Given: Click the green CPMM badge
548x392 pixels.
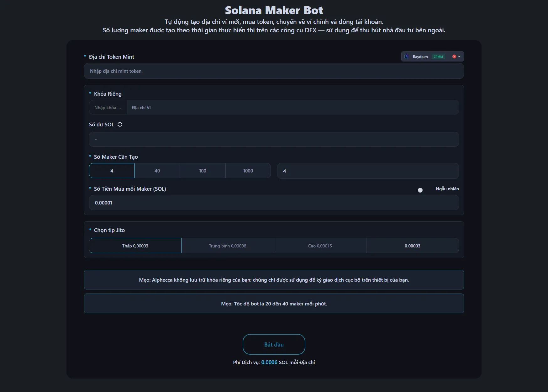Looking at the screenshot, I should pos(438,57).
